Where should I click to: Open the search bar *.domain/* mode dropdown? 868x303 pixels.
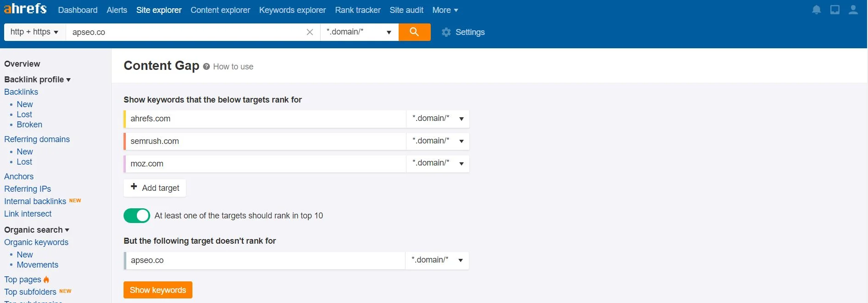point(359,32)
